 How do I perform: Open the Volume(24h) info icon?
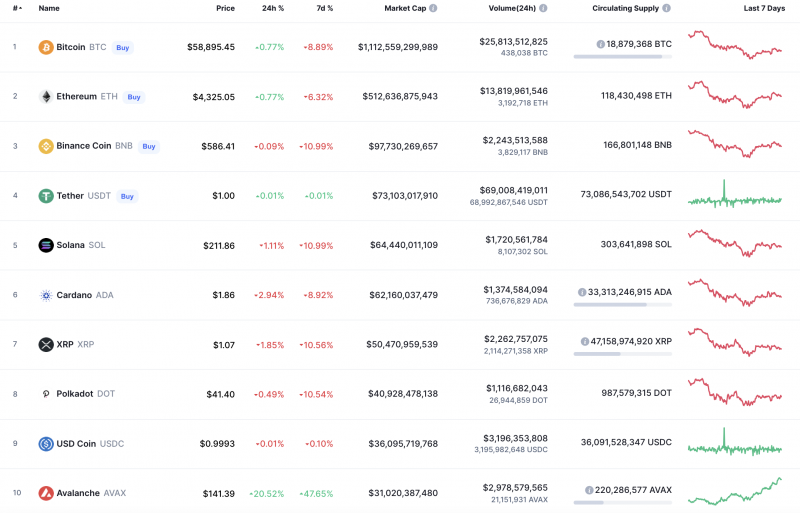(543, 8)
